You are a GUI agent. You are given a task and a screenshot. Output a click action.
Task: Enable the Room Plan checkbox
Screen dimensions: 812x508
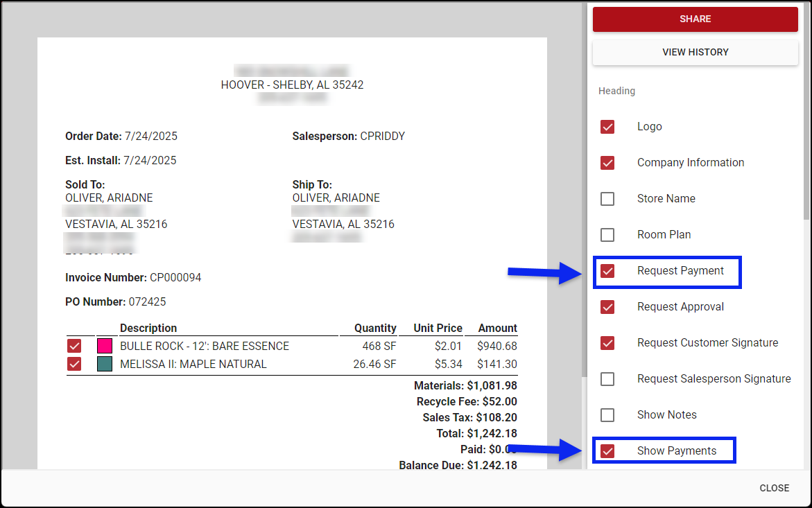[607, 235]
